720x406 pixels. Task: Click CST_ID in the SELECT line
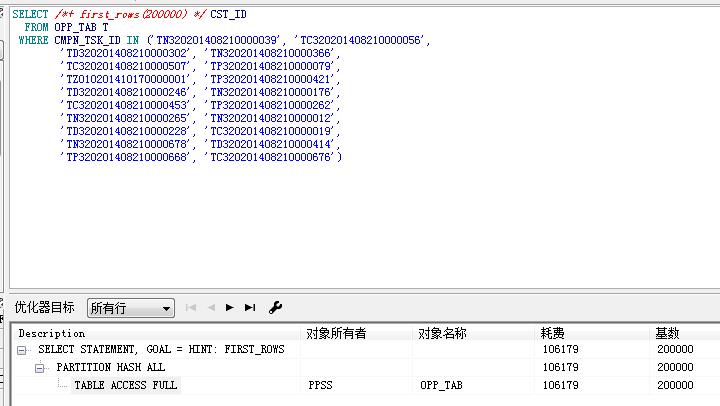coord(229,14)
